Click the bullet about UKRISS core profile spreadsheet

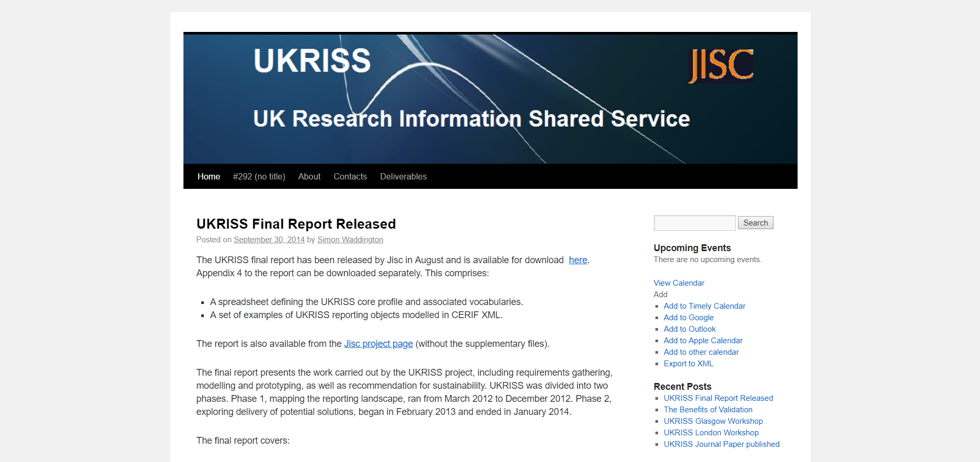coord(366,302)
